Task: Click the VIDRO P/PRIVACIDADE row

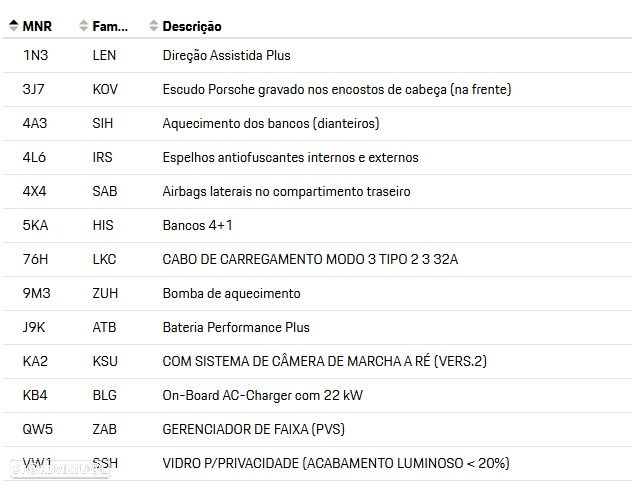Action: click(x=335, y=463)
